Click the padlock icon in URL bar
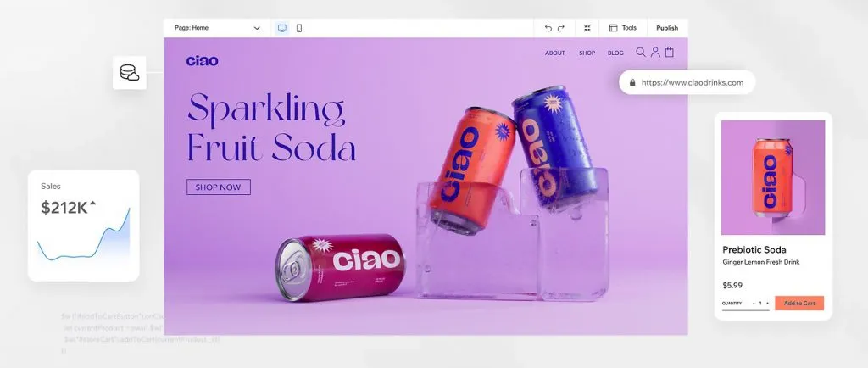 point(632,82)
